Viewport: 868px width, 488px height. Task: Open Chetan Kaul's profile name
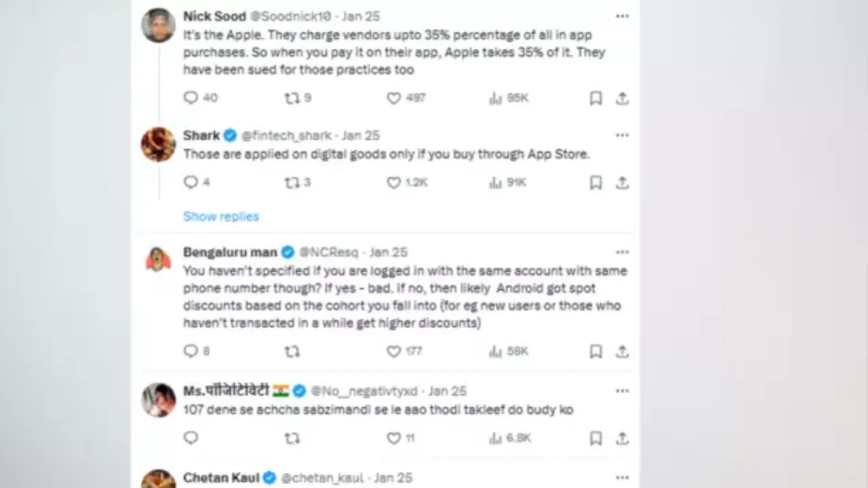click(221, 478)
